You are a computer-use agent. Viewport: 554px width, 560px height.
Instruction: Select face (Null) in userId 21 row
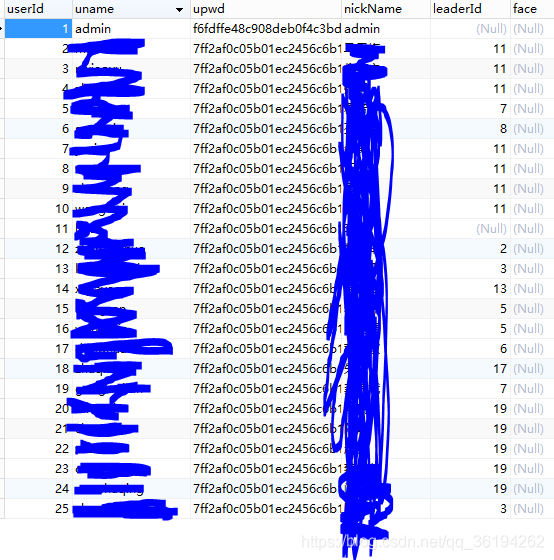(532, 429)
